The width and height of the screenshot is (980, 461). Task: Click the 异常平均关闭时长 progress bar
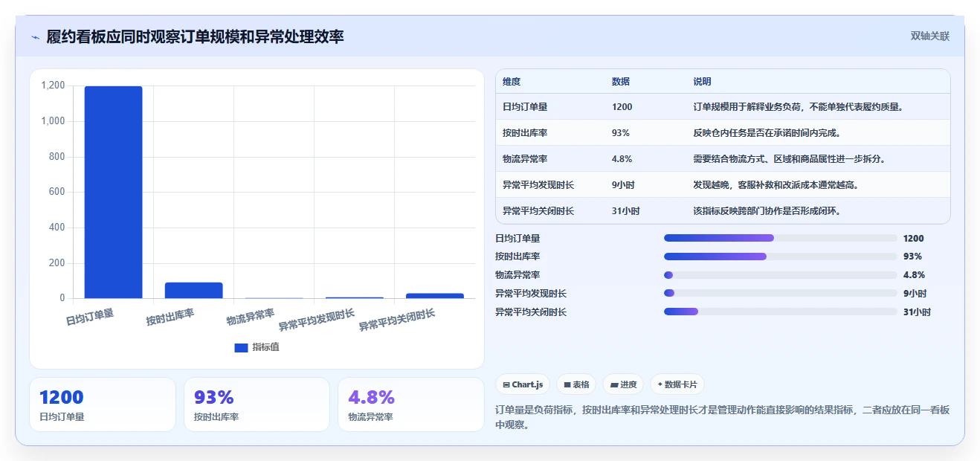point(780,312)
